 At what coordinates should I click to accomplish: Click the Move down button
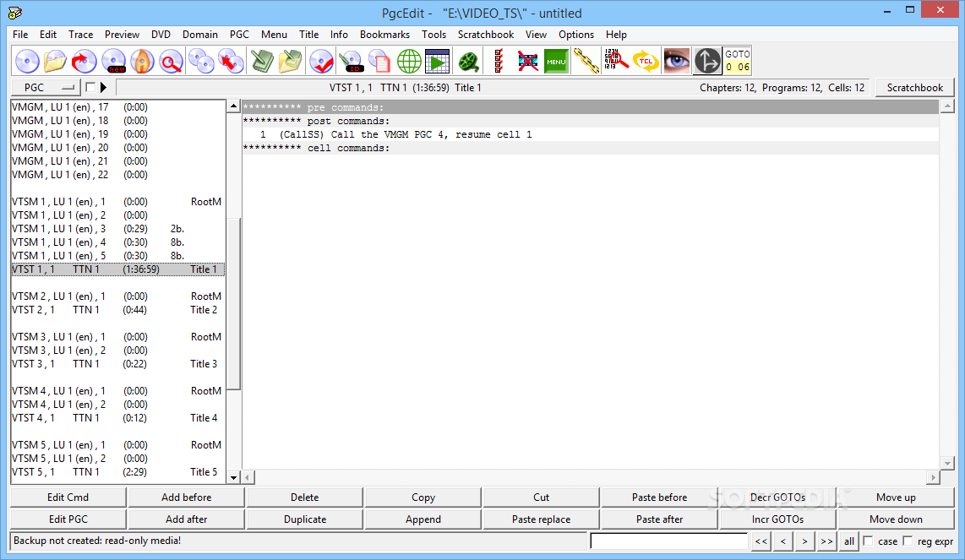click(x=896, y=519)
